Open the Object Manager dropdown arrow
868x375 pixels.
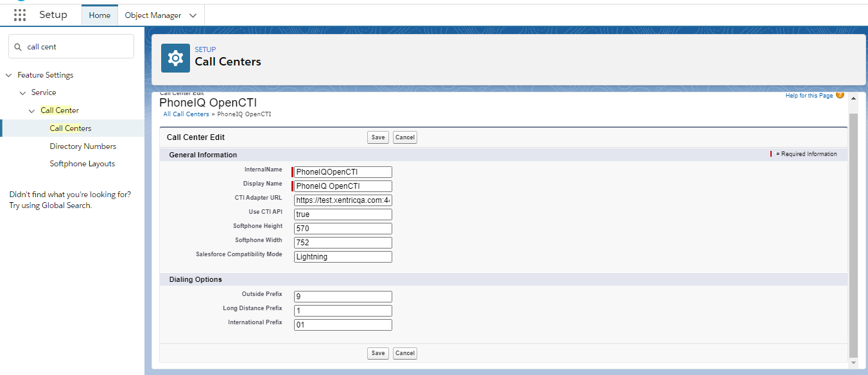(x=193, y=15)
